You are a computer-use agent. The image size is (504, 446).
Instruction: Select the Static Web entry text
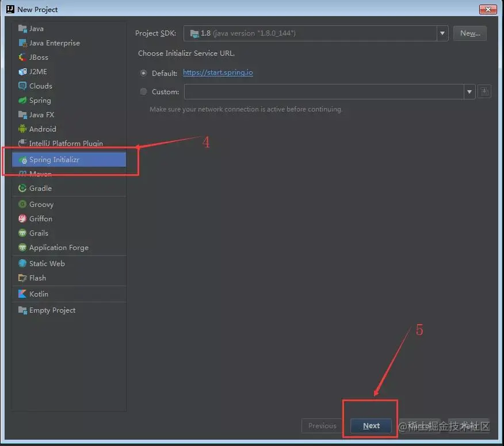pos(47,264)
